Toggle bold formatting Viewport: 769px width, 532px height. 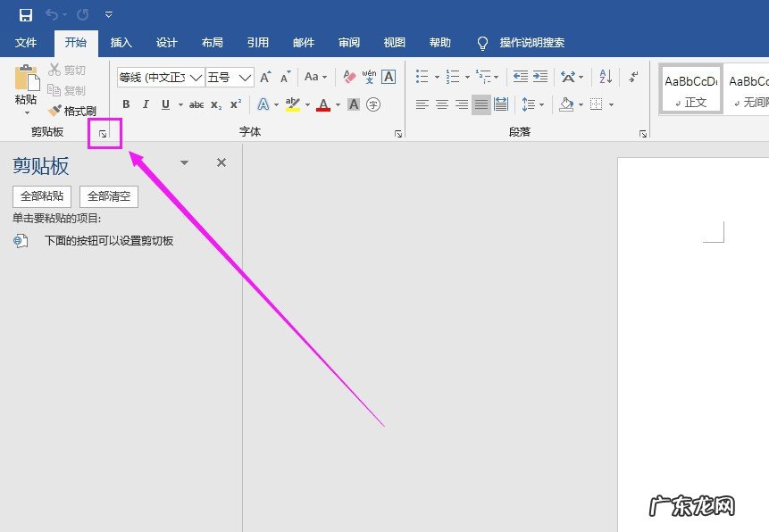(x=126, y=104)
